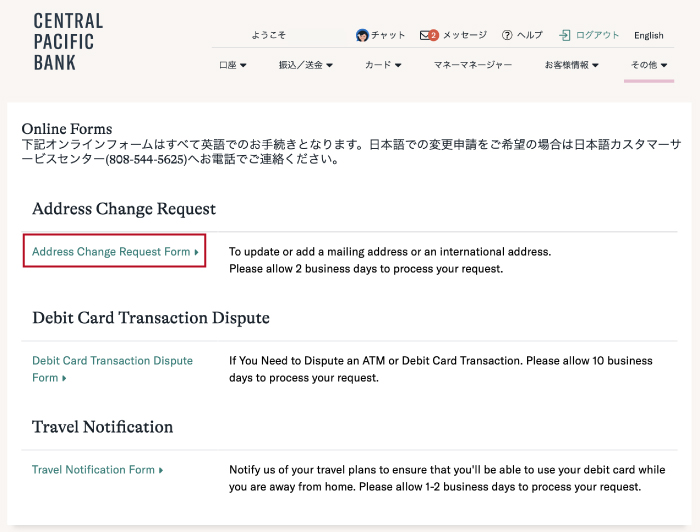Image resolution: width=700 pixels, height=532 pixels.
Task: Click the chat avatar icon
Action: pos(362,35)
